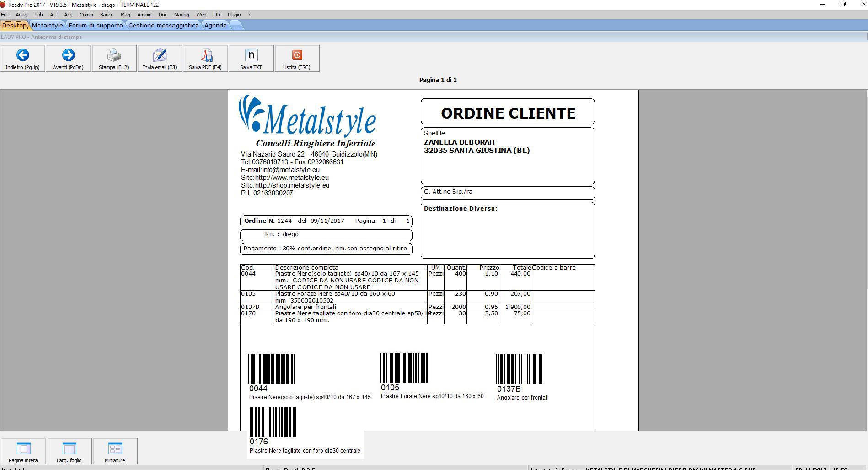Click the Metalstyle company logo
The height and width of the screenshot is (470, 868).
pyautogui.click(x=307, y=116)
